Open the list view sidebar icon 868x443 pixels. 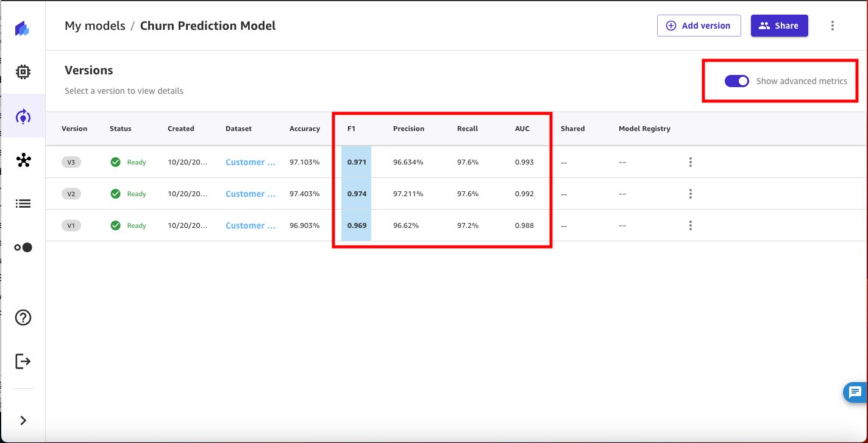tap(23, 204)
